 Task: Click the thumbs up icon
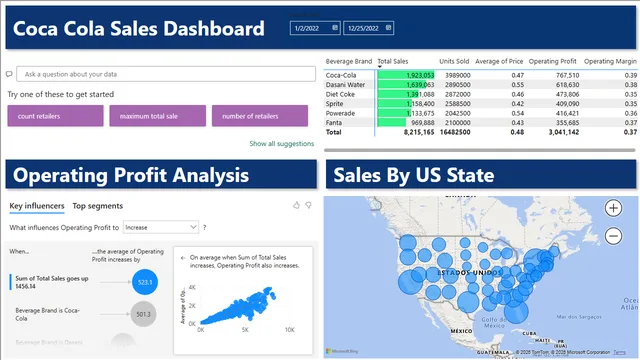(296, 205)
